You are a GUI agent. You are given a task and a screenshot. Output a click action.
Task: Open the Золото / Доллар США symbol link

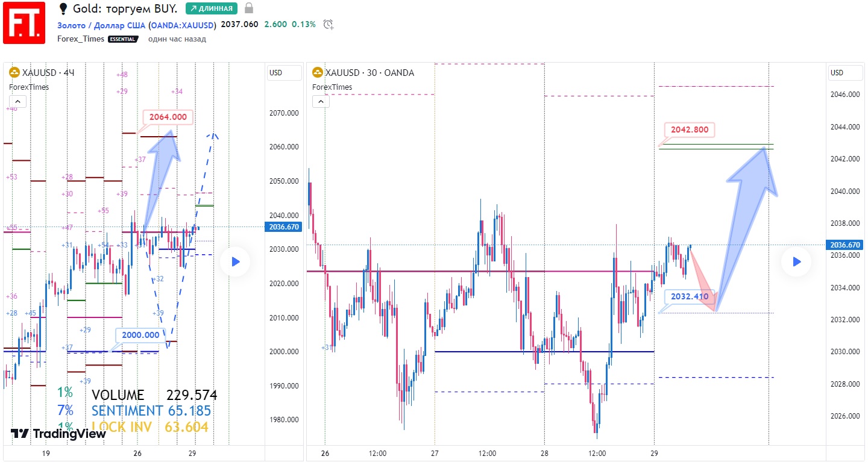102,25
